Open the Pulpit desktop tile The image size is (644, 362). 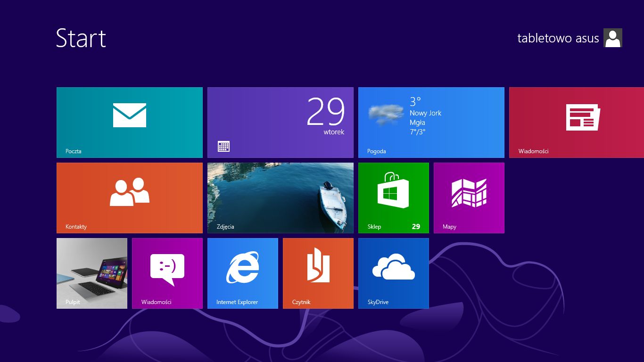(x=92, y=273)
